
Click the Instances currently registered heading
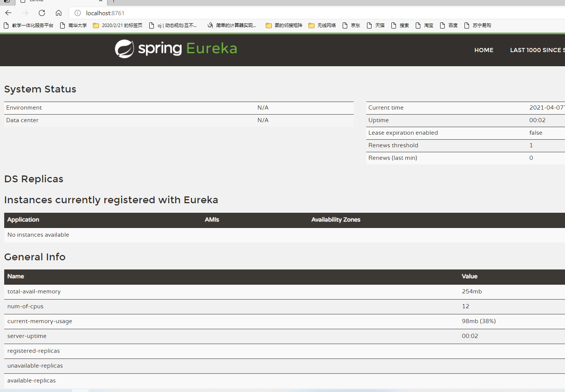[x=111, y=200]
